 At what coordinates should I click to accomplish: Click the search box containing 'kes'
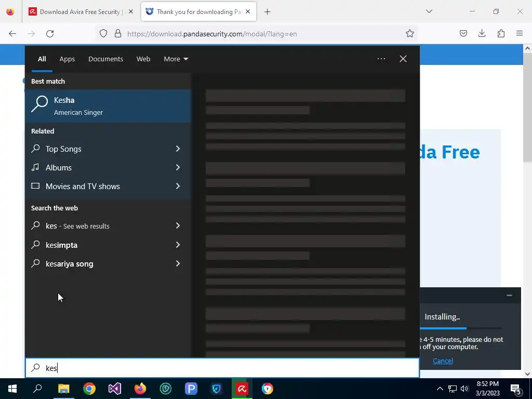coord(222,368)
